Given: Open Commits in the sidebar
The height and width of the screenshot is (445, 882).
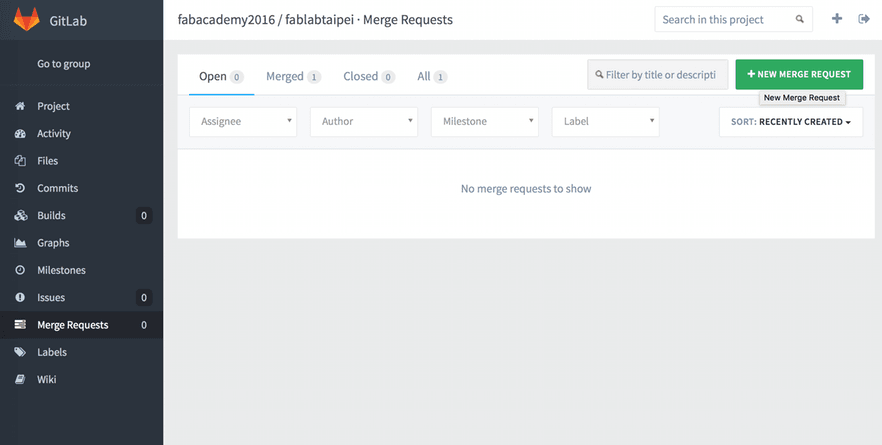Looking at the screenshot, I should pos(82,188).
